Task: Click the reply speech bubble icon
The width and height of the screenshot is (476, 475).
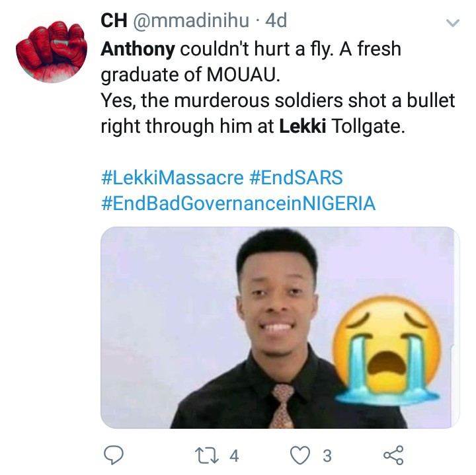Action: click(x=115, y=455)
